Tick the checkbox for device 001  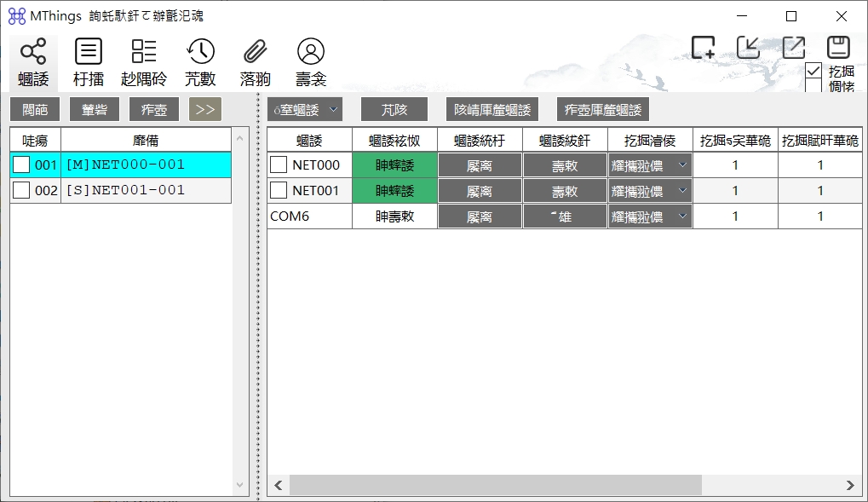[x=21, y=164]
